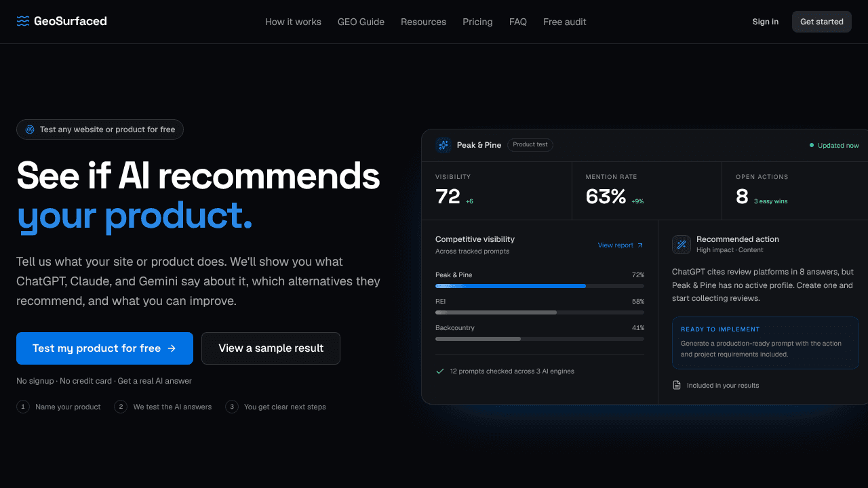
Task: Click the 58% value for REI
Action: [638, 302]
